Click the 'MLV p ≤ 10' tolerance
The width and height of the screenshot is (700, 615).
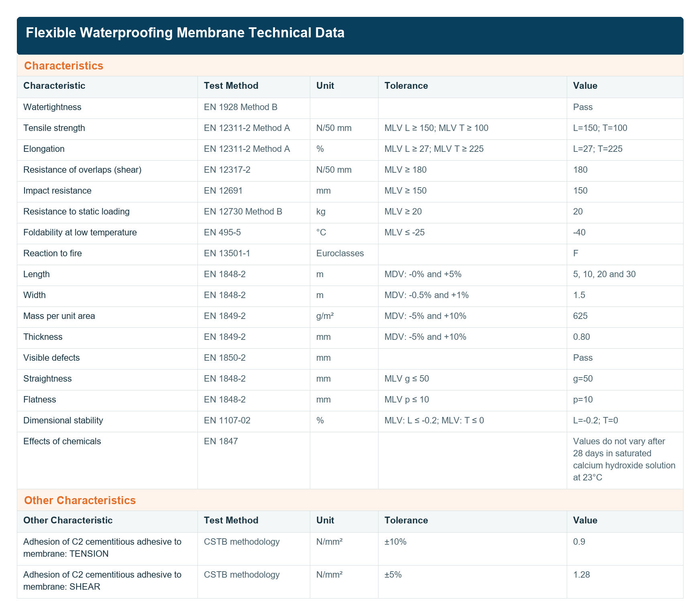pos(407,399)
